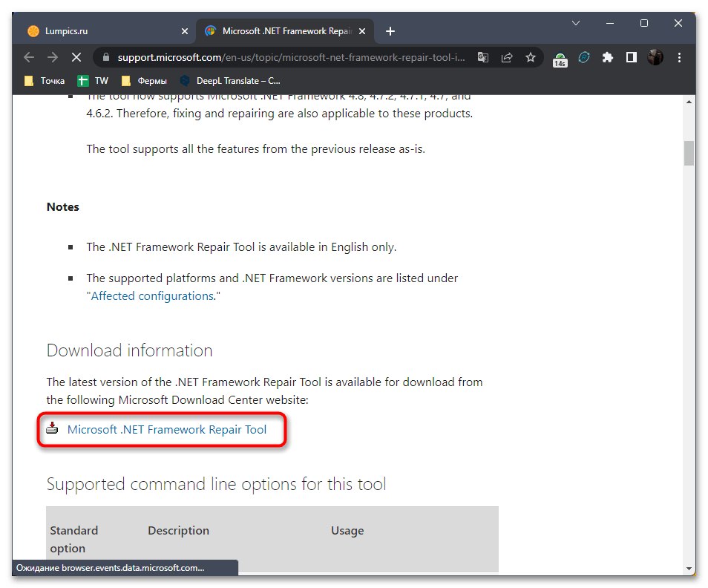This screenshot has height=588, width=708.
Task: Open the extension with 14s badge
Action: (x=560, y=59)
